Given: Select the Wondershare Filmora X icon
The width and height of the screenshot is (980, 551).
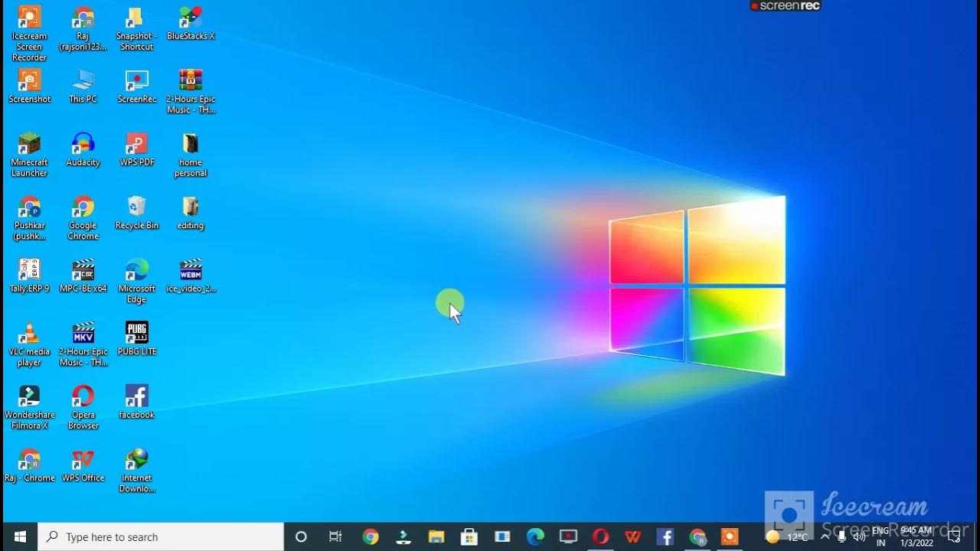Looking at the screenshot, I should pyautogui.click(x=29, y=407).
